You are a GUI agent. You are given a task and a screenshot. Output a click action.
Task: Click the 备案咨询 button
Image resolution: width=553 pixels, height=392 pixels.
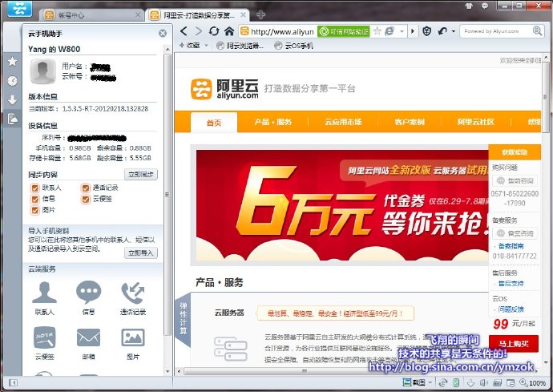(x=515, y=233)
